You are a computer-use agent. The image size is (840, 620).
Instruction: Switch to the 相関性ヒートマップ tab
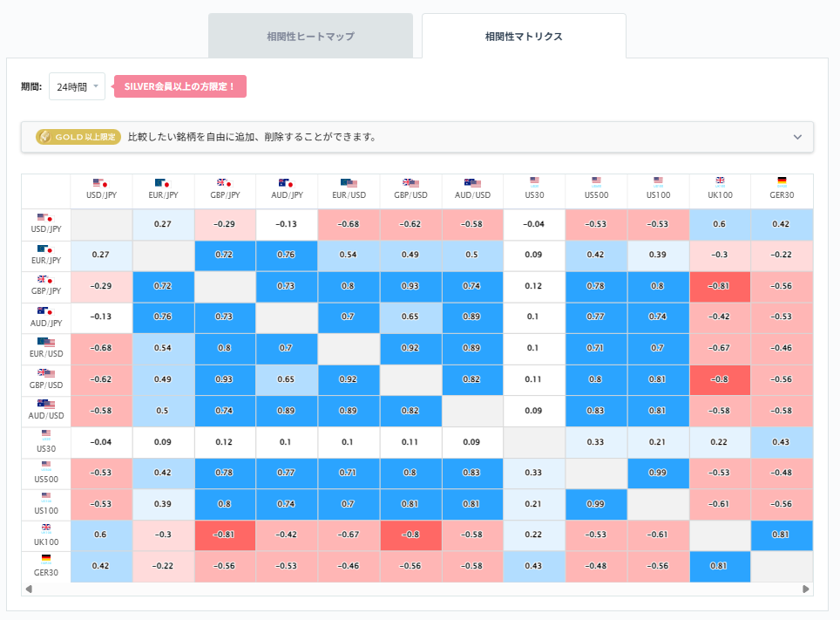310,35
